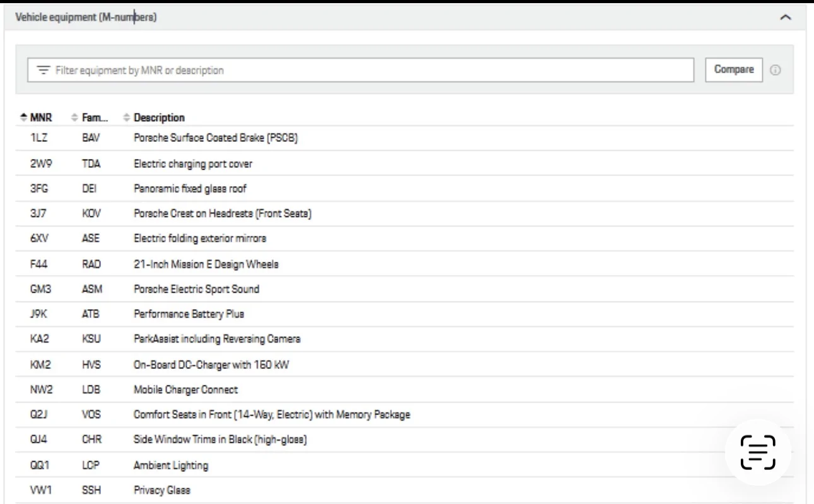This screenshot has width=814, height=504.
Task: Select the QQ1 MNR cell
Action: tap(40, 466)
